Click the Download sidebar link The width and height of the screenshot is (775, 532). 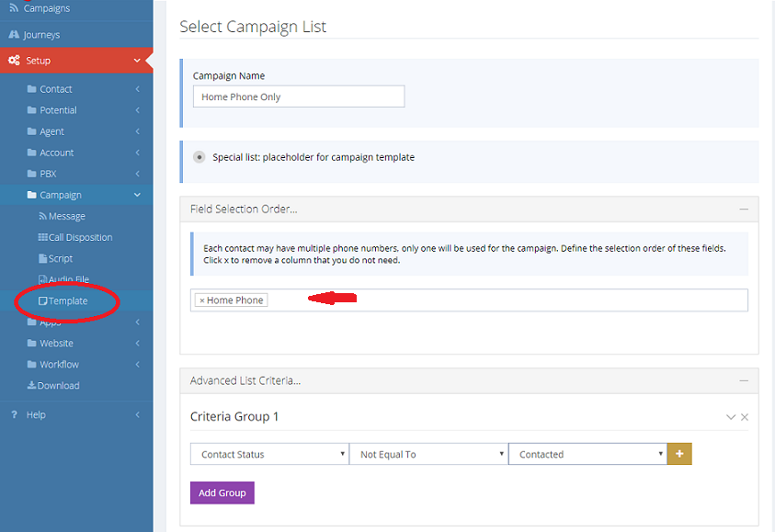pos(58,385)
